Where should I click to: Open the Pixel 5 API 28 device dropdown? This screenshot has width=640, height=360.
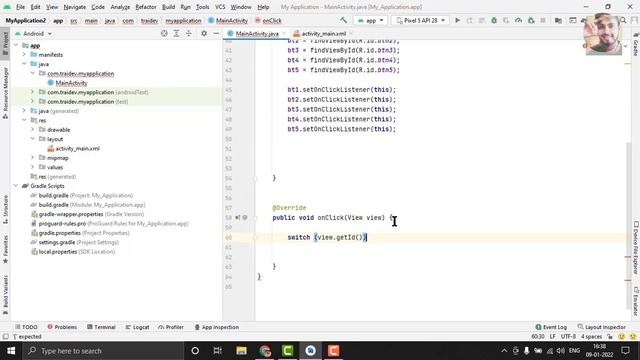tap(420, 20)
